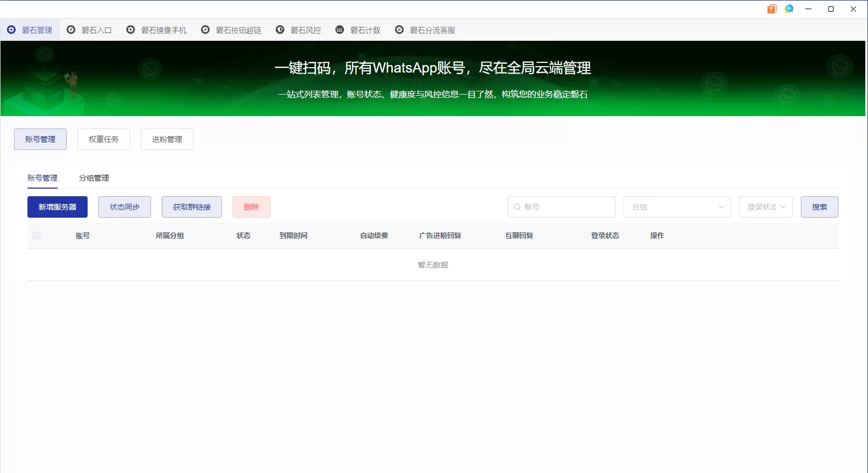The width and height of the screenshot is (868, 473).
Task: Click the 新增服务器 button
Action: tap(58, 207)
